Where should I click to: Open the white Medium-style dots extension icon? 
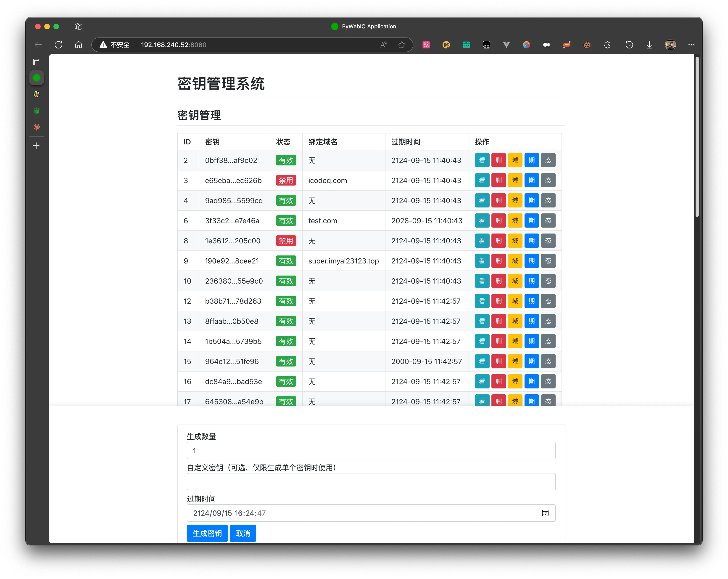click(547, 45)
